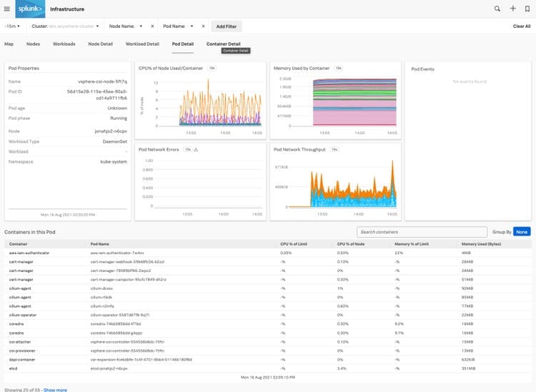This screenshot has height=392, width=536.
Task: Expand the -15m time range dropdown
Action: click(13, 26)
